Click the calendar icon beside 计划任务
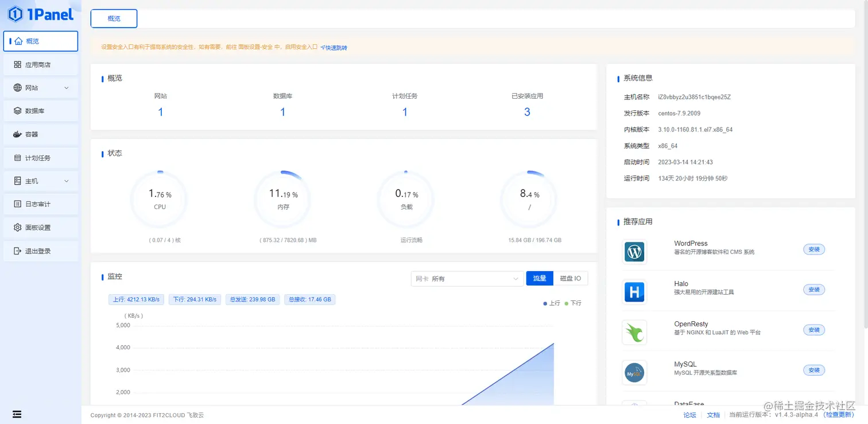The image size is (868, 424). click(17, 158)
